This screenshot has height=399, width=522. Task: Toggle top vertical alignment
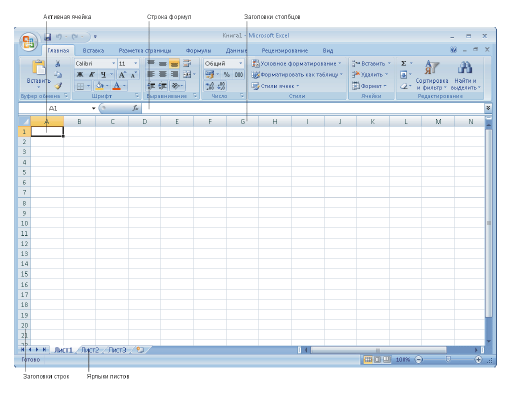point(151,63)
